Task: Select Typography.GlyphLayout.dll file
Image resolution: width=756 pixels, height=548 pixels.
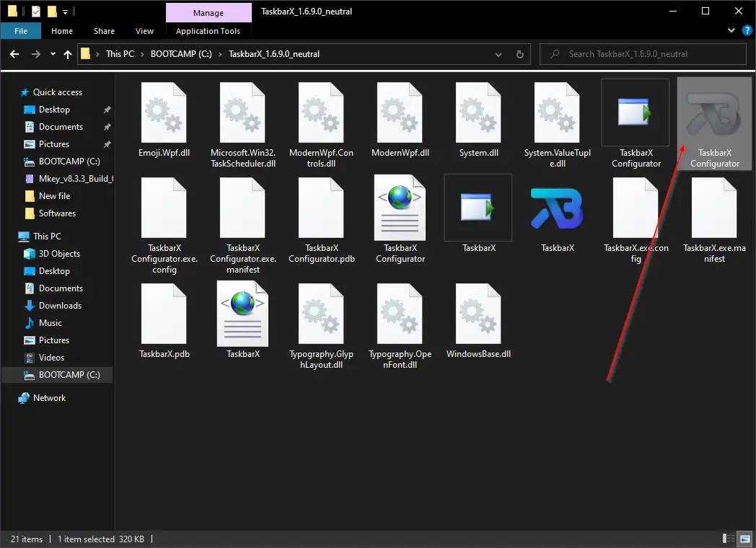Action: (x=321, y=327)
